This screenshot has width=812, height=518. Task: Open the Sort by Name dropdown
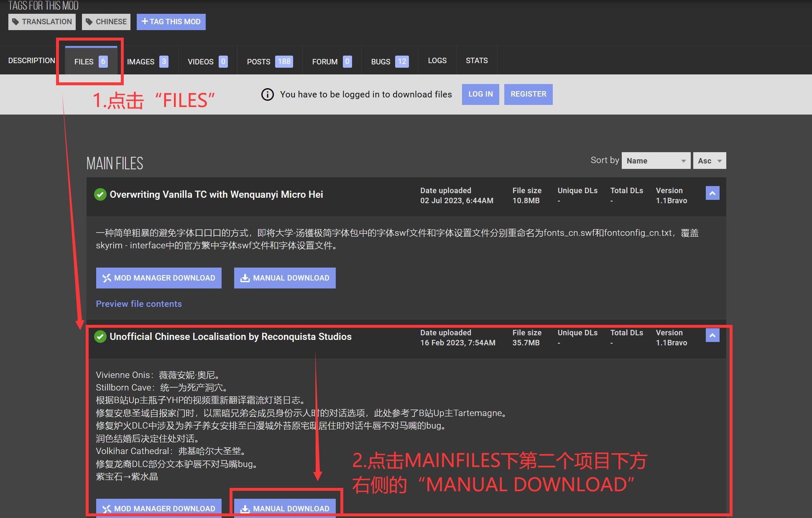tap(656, 161)
